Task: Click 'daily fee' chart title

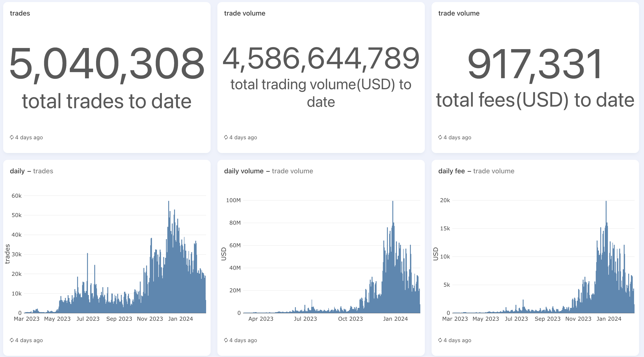Action: 451,171
